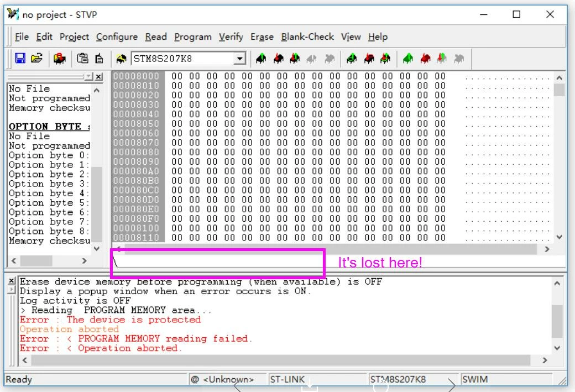
Task: Click the hex view scroll up arrow
Action: (x=559, y=78)
